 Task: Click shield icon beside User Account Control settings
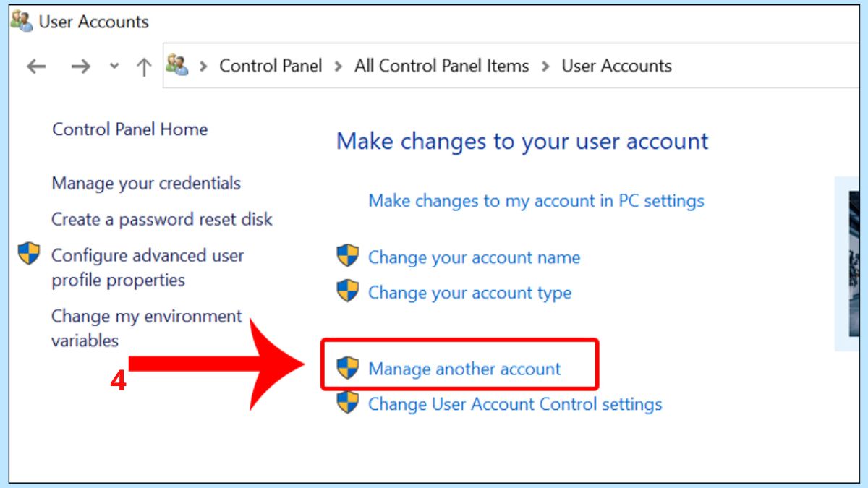click(348, 402)
